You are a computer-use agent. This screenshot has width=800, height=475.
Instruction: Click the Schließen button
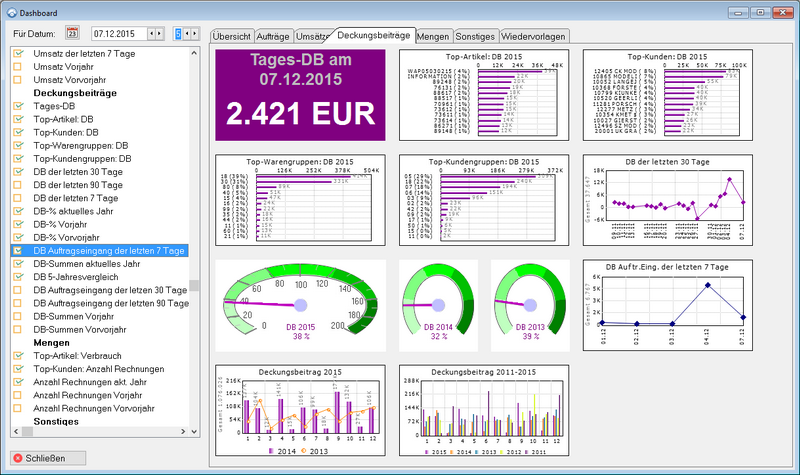click(39, 458)
